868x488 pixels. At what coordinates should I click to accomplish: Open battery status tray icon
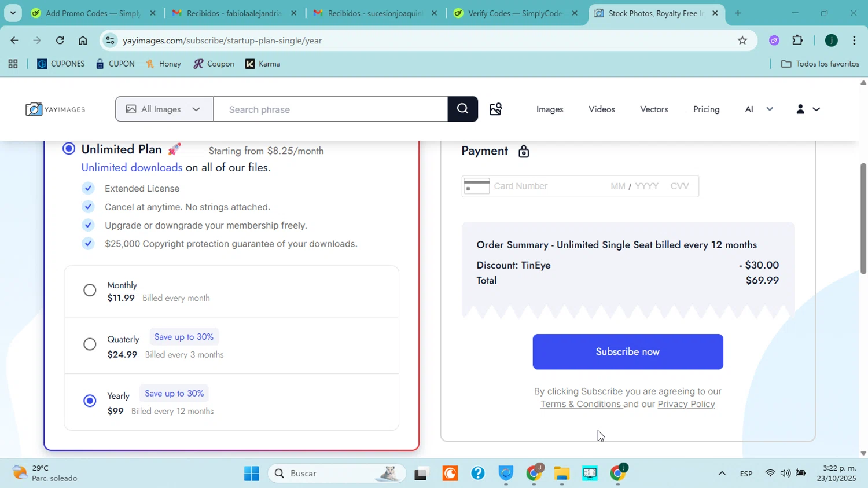click(801, 474)
